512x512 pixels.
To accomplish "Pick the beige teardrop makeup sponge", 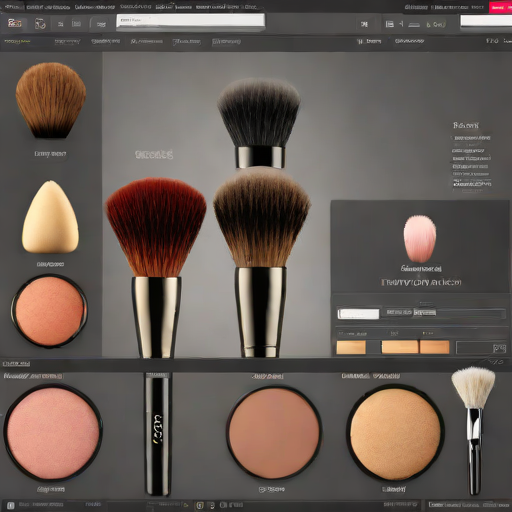I will pos(50,217).
